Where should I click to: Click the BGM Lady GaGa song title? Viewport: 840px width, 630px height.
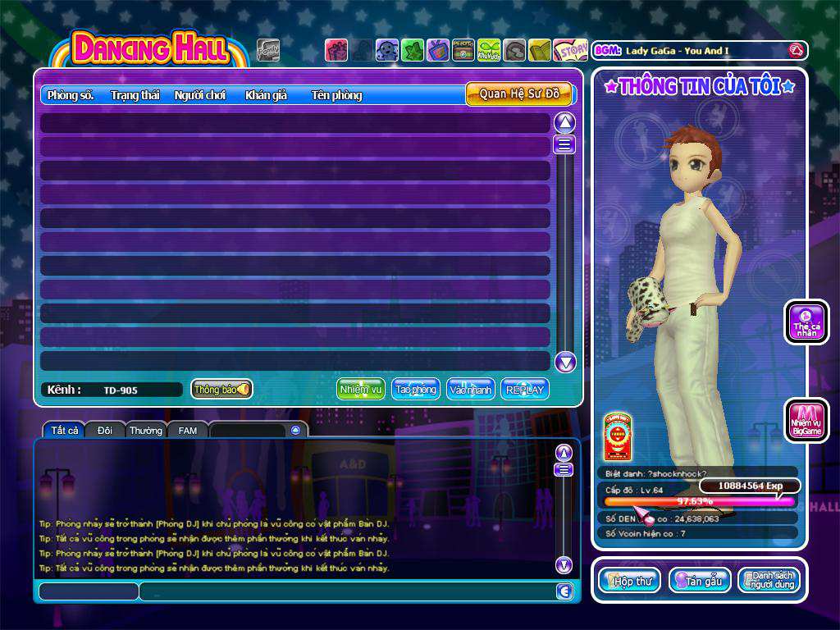(x=677, y=51)
